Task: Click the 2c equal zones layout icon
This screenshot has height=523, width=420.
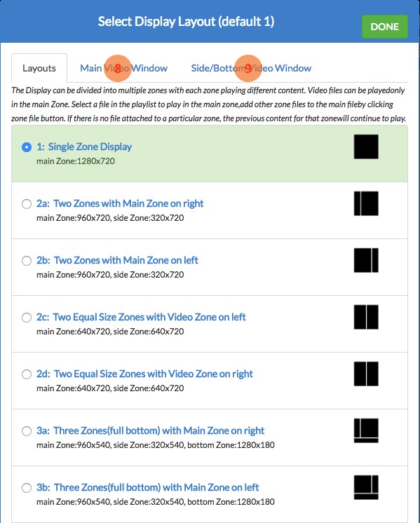Action: [x=366, y=317]
